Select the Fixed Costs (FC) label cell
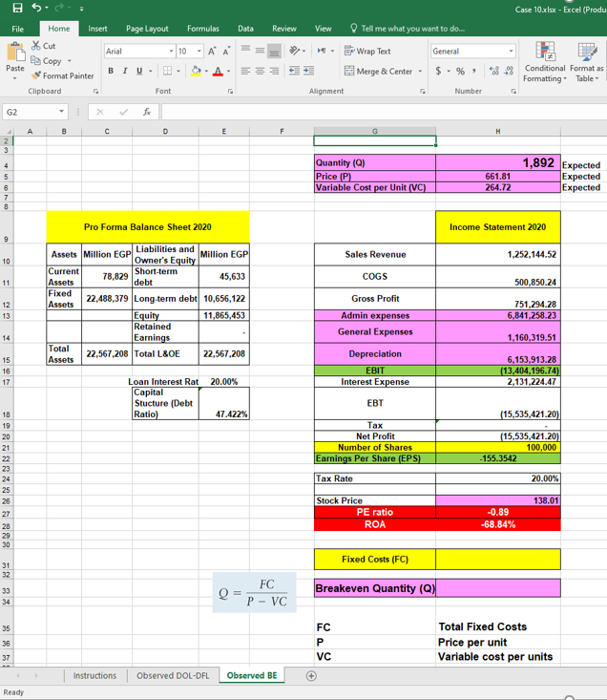607x700 pixels. point(375,559)
